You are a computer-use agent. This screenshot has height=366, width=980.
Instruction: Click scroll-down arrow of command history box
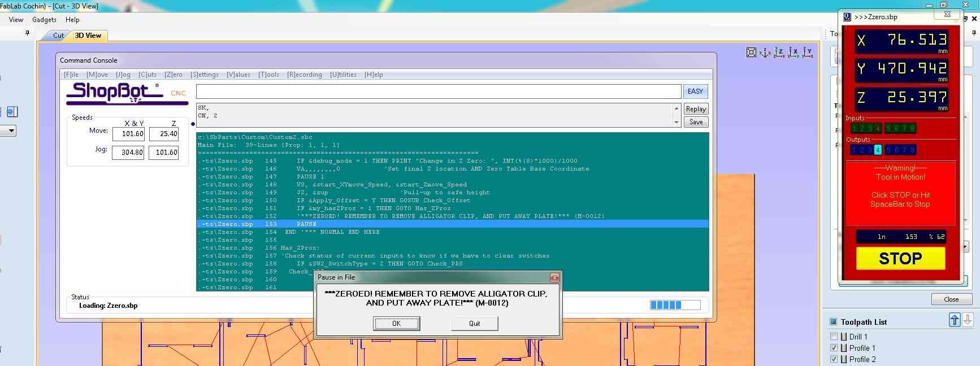pos(677,122)
